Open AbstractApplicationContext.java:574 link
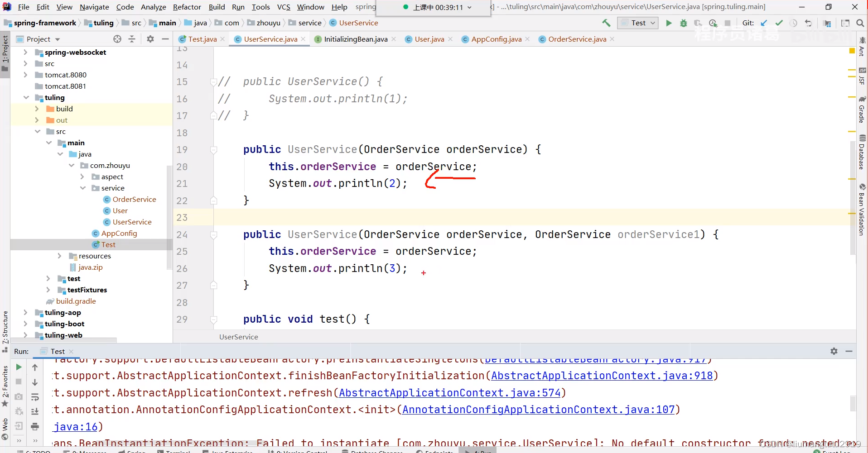Screen dimensions: 868x453 [x=450, y=393]
